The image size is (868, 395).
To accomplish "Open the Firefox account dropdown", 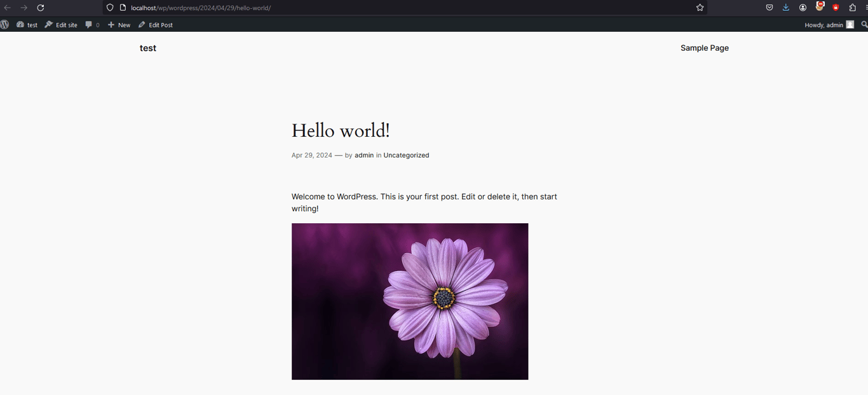I will 803,8.
